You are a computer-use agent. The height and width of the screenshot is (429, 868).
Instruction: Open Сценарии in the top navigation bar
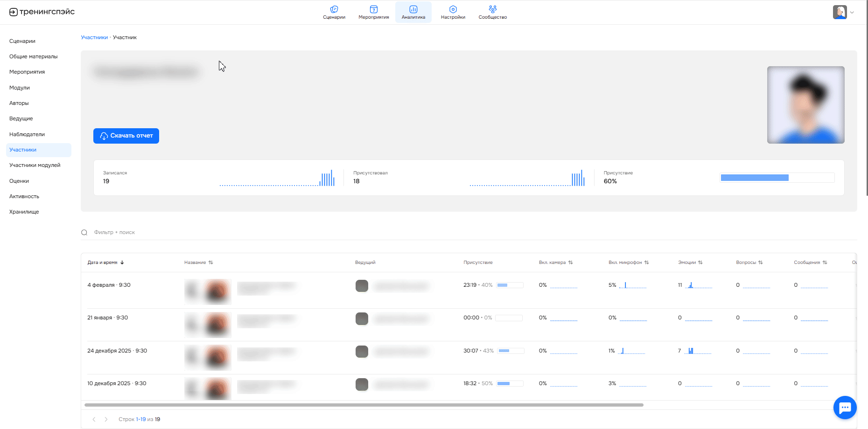334,12
